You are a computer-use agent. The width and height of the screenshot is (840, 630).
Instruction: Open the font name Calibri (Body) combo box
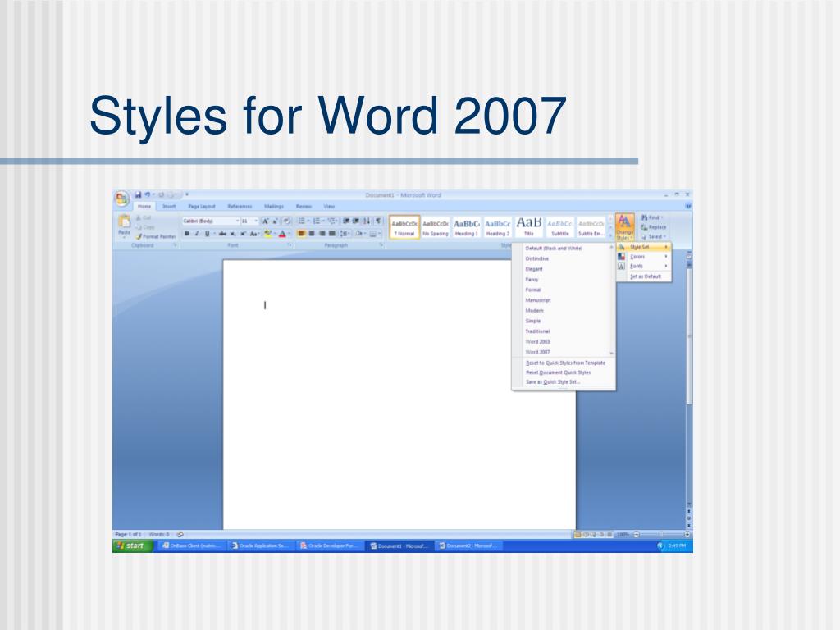[210, 221]
